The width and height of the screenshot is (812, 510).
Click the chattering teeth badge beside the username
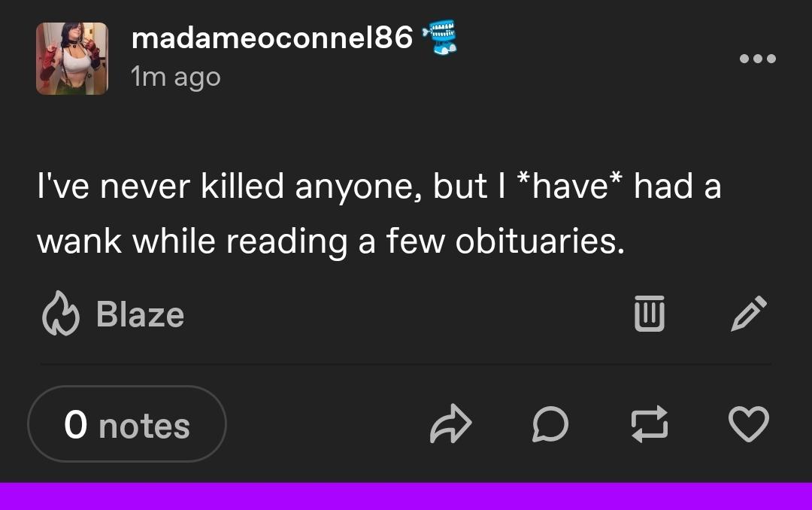coord(441,38)
